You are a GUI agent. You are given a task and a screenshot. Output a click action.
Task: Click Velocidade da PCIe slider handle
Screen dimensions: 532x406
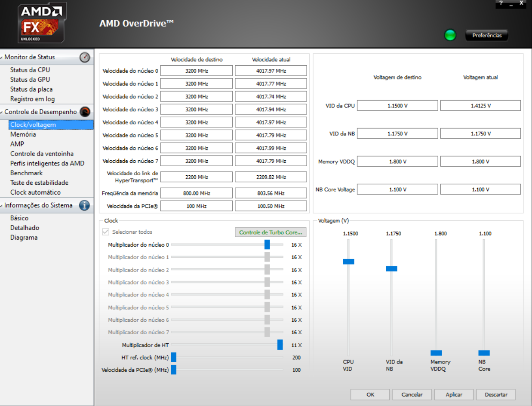point(173,369)
